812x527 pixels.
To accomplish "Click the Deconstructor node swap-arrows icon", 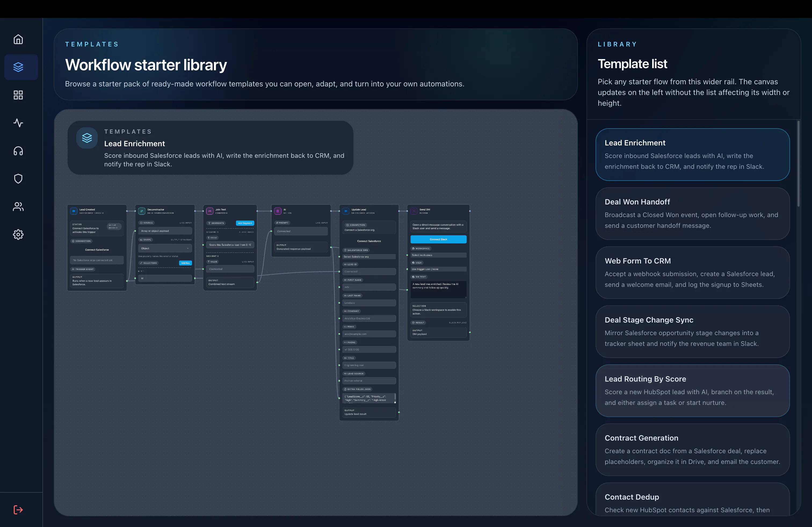I will tap(142, 211).
